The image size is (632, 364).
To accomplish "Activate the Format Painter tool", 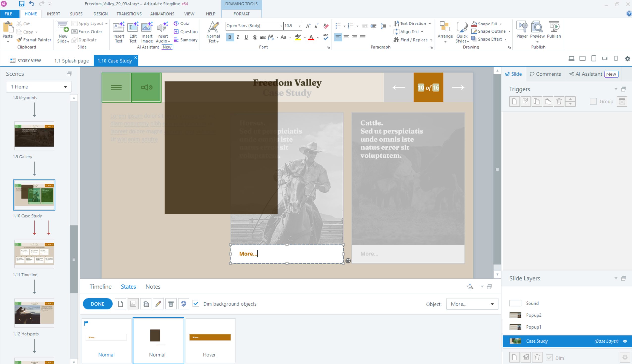I will (x=33, y=40).
